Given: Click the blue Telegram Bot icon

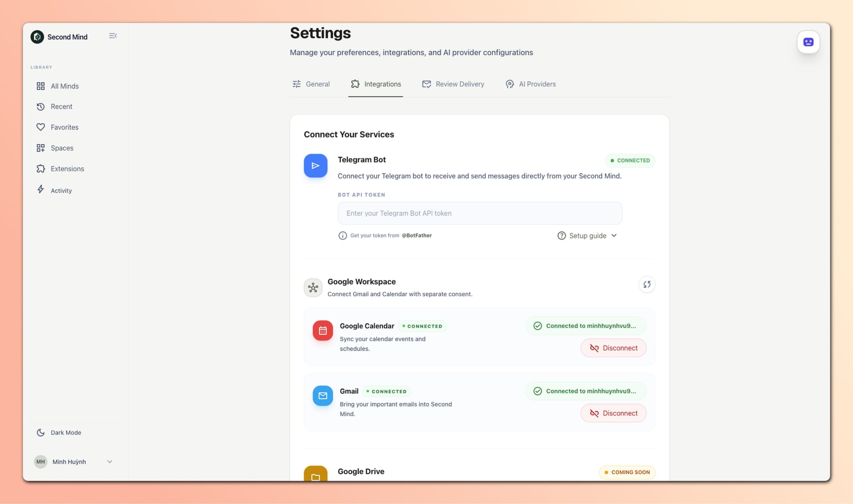Looking at the screenshot, I should 316,165.
